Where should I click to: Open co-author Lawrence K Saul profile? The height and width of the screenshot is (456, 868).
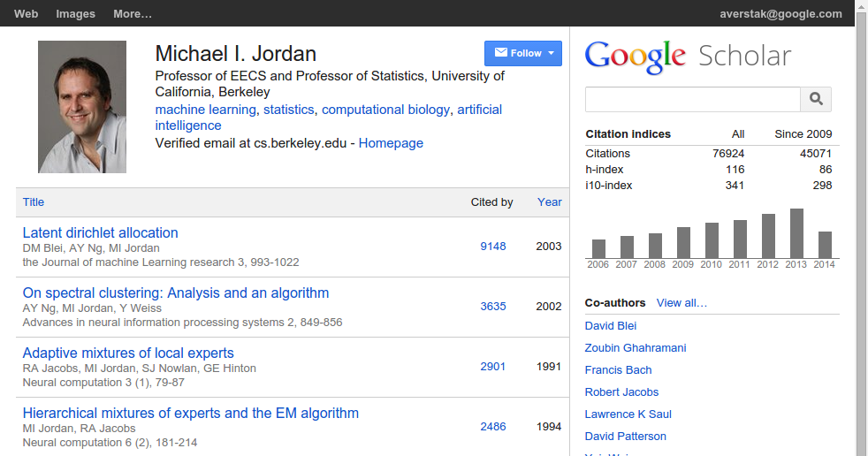coord(628,414)
